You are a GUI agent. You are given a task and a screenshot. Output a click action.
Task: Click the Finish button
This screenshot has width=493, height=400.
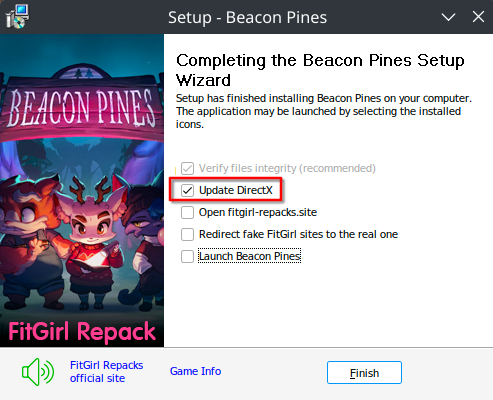(x=364, y=373)
